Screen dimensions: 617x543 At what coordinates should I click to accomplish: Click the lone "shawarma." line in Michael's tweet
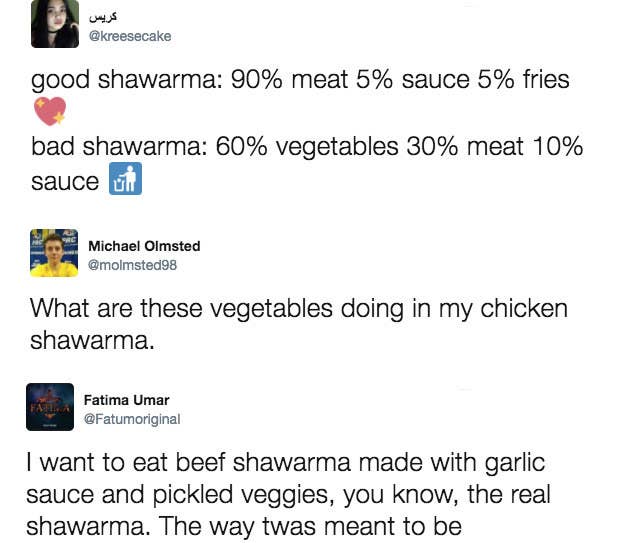tap(92, 340)
